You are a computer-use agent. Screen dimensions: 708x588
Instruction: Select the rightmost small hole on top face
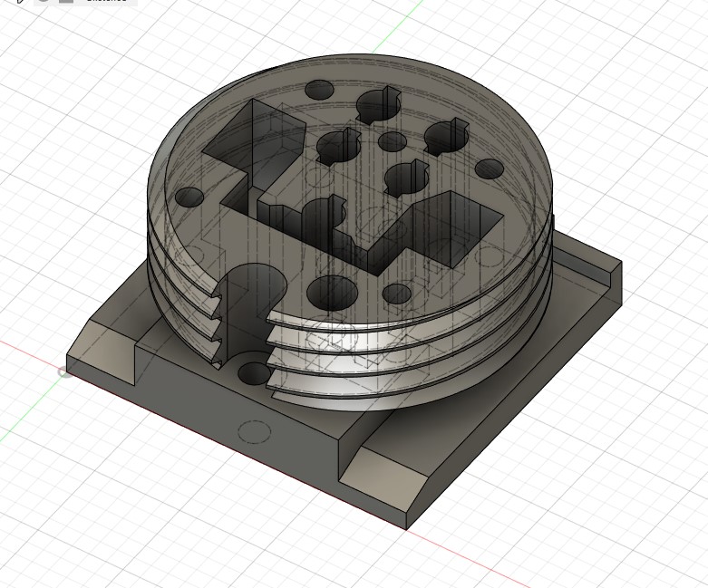point(489,169)
